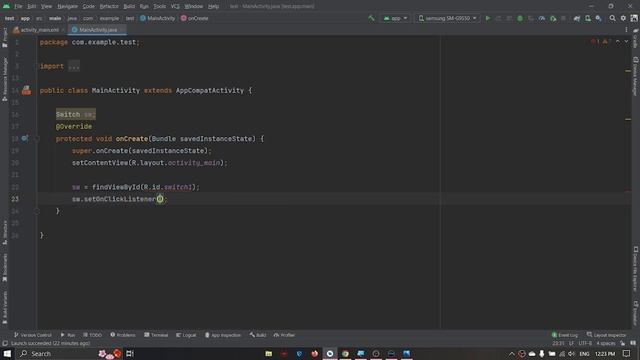Open the Version Control tool window
Viewport: 640px width, 360px height.
[x=33, y=335]
